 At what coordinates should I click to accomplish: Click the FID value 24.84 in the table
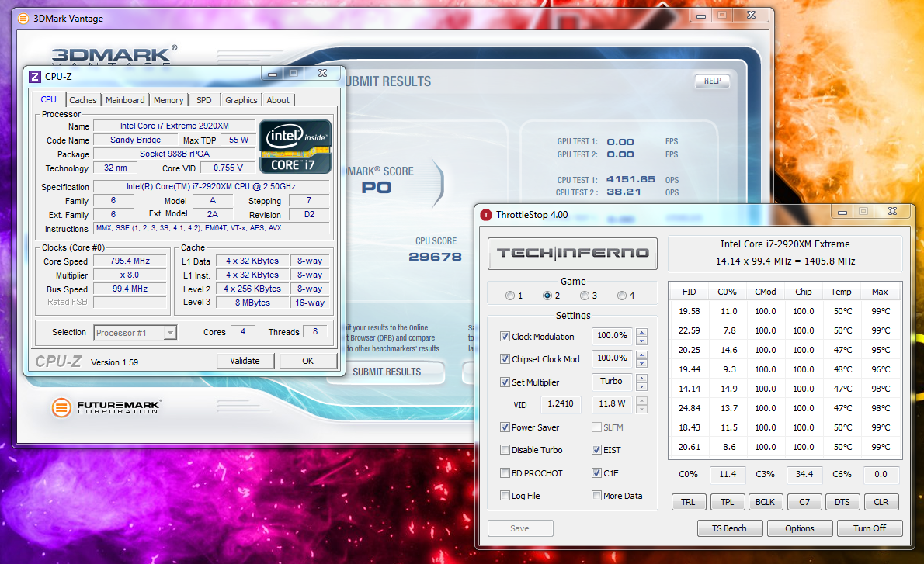tap(689, 408)
